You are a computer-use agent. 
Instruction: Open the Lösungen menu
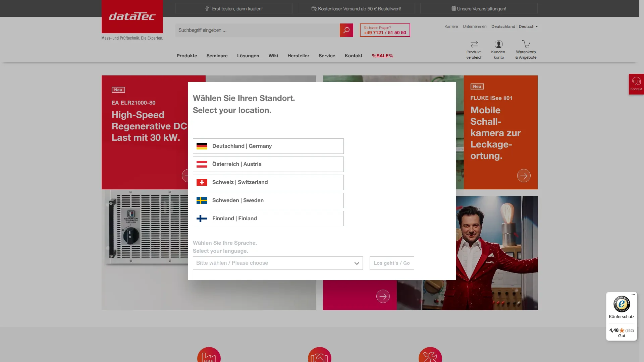tap(248, 56)
